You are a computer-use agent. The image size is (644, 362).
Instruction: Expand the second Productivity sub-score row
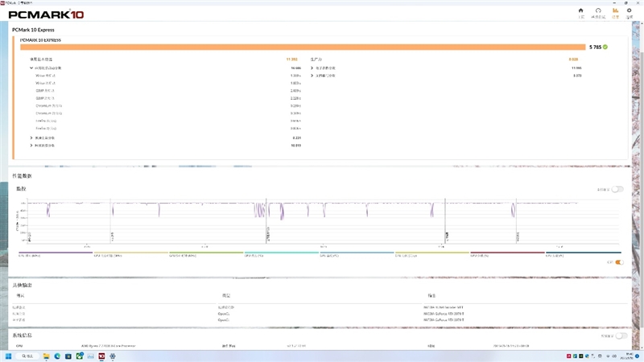pos(312,76)
